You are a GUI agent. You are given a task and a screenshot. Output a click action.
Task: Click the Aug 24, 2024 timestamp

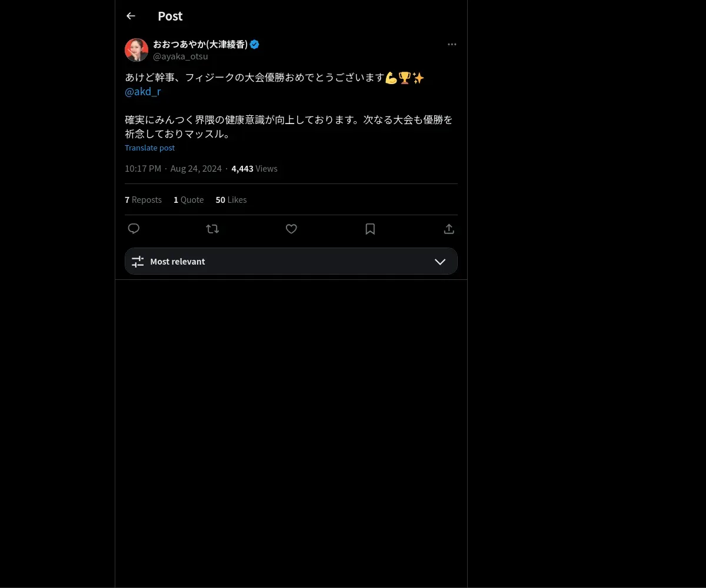[196, 169]
